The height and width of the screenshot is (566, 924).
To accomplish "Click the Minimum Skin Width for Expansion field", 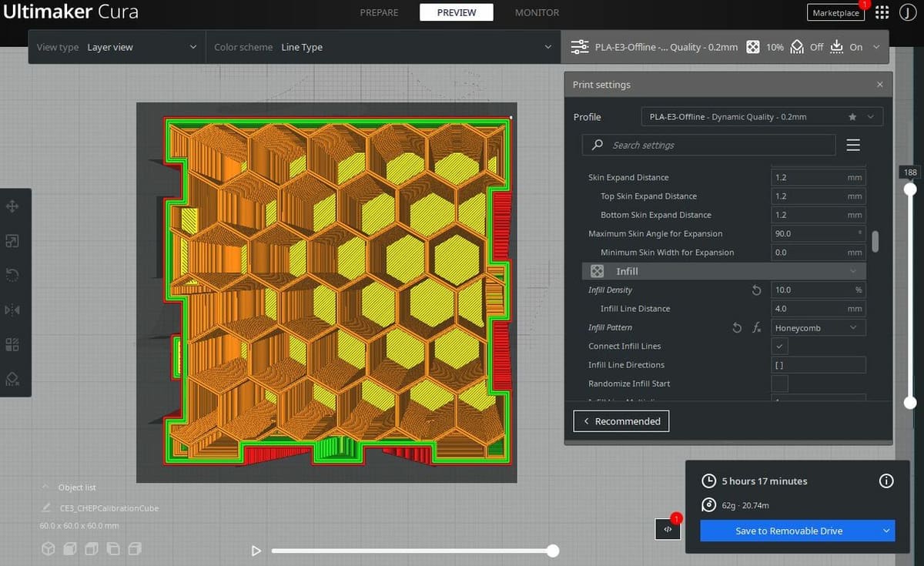I will (819, 253).
